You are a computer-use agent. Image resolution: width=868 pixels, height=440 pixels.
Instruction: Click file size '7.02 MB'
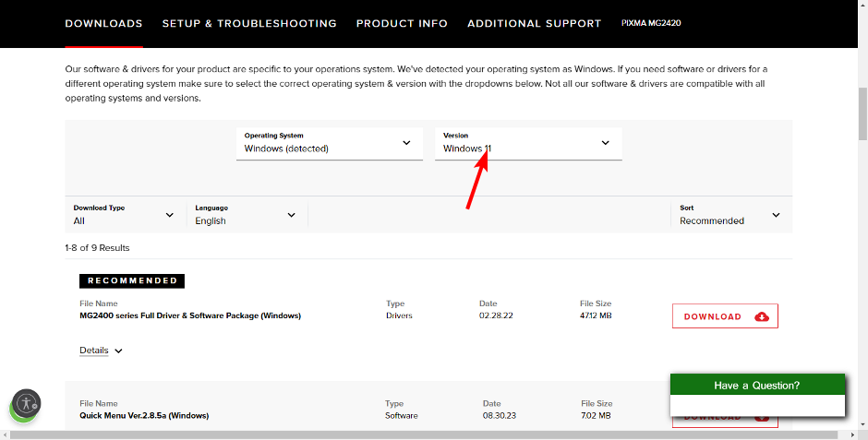pos(596,416)
